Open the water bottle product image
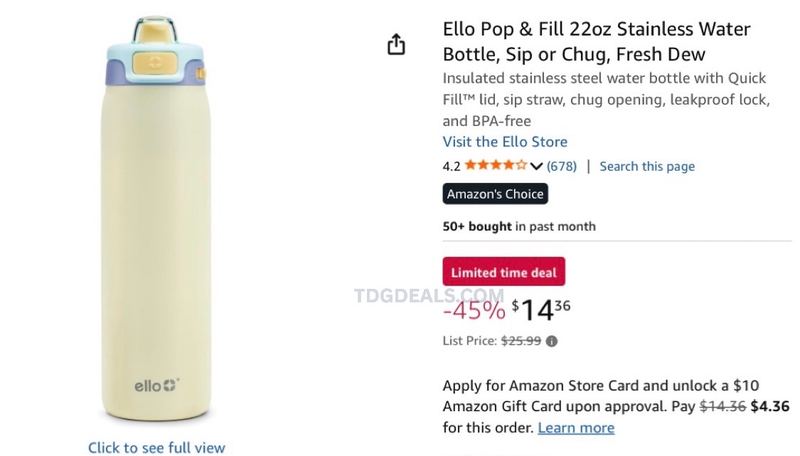Screen dimensions: 800x456 pos(157,219)
